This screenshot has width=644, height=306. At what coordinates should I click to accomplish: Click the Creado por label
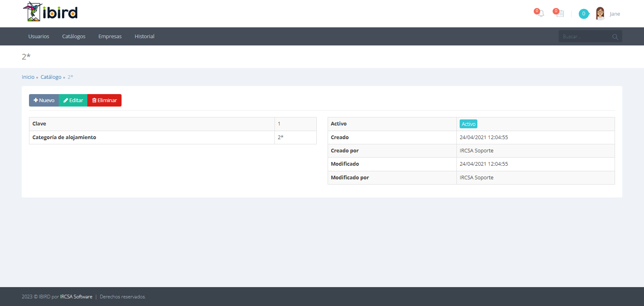click(x=345, y=150)
